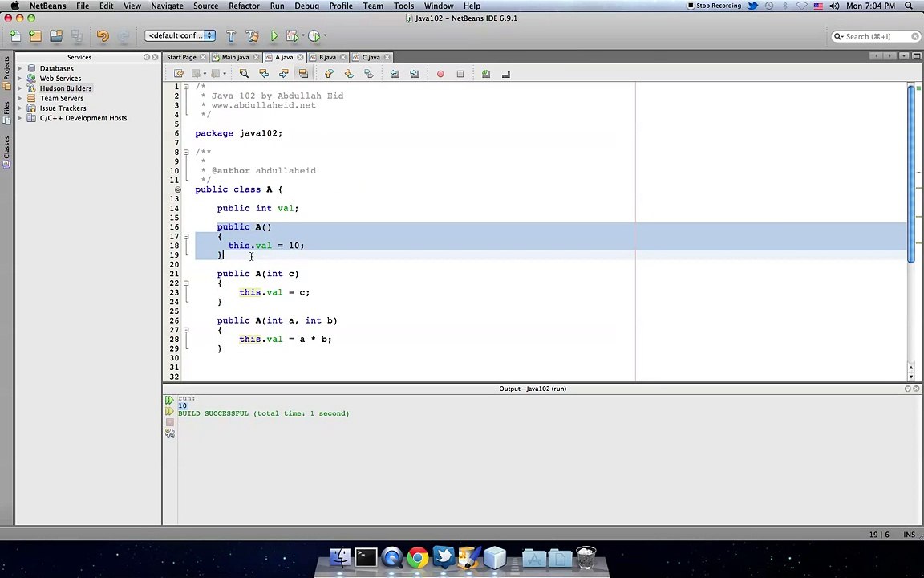Click the Next Bookmark icon

point(349,74)
